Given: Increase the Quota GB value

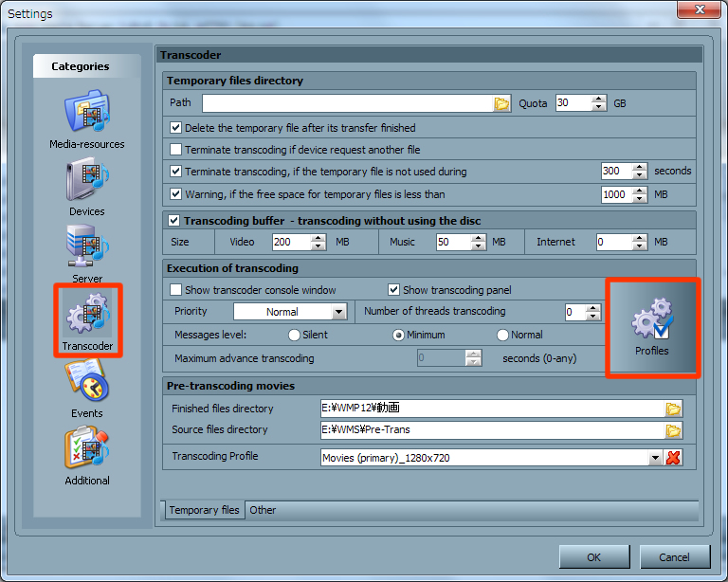Looking at the screenshot, I should click(x=599, y=99).
